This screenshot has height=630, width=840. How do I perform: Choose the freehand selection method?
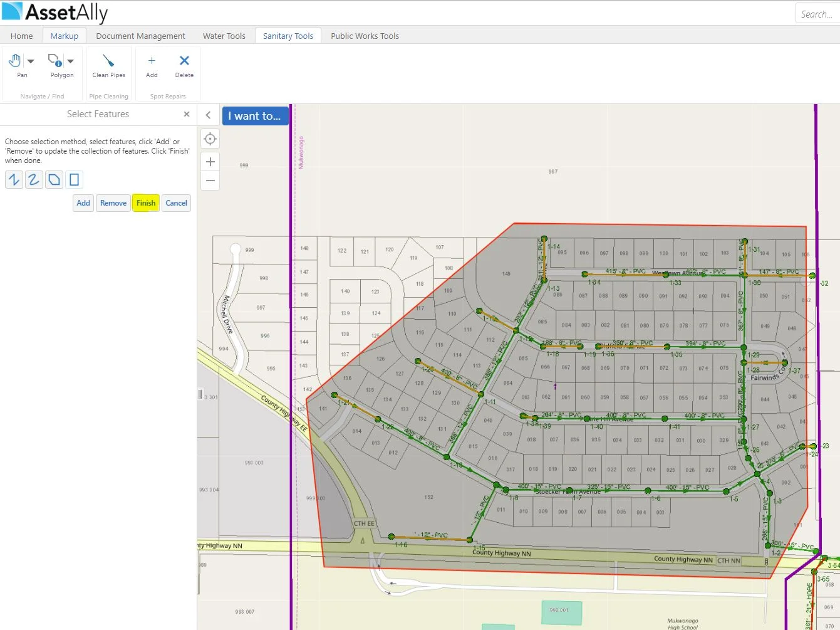coord(34,179)
